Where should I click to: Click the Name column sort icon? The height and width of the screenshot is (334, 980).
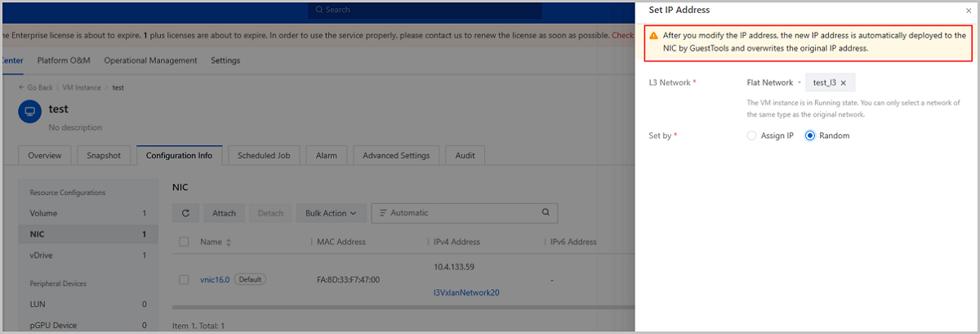click(229, 243)
